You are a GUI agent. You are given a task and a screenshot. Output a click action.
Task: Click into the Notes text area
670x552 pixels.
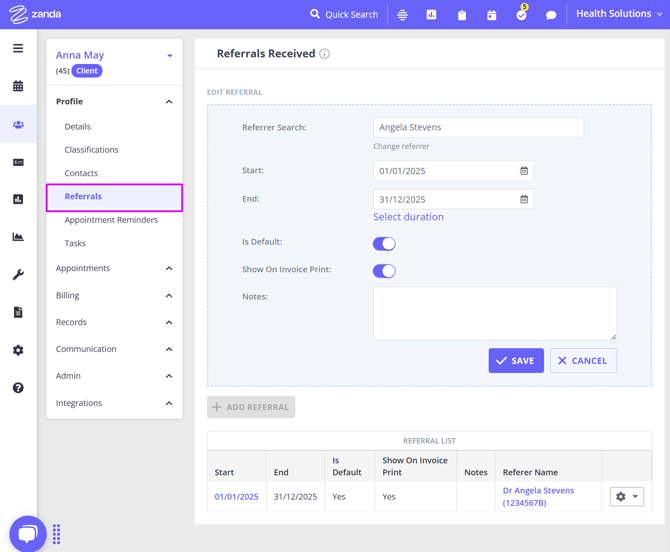[x=495, y=313]
